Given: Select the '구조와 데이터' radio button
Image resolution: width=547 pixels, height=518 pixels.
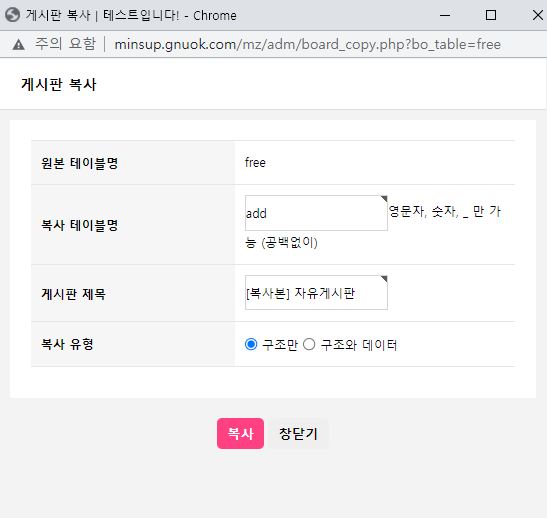Looking at the screenshot, I should 309,344.
